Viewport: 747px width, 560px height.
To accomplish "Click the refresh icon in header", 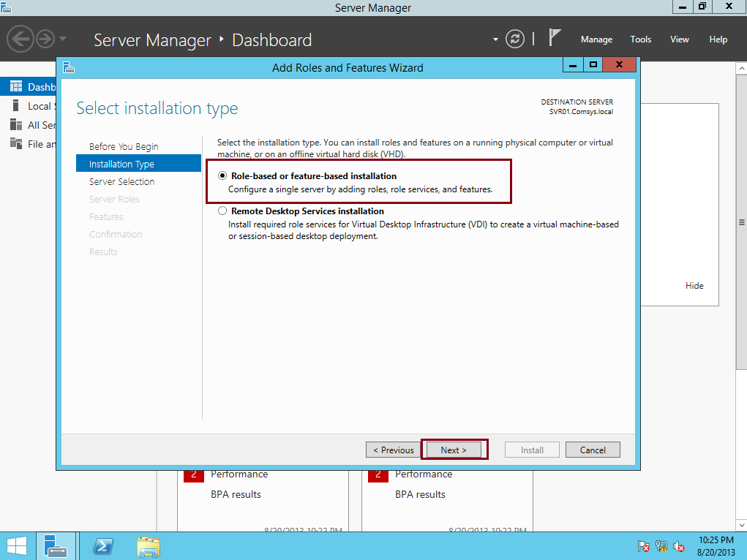I will 516,39.
